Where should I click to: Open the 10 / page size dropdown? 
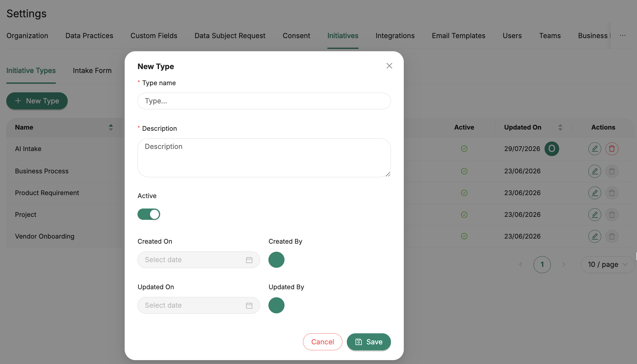(x=607, y=265)
